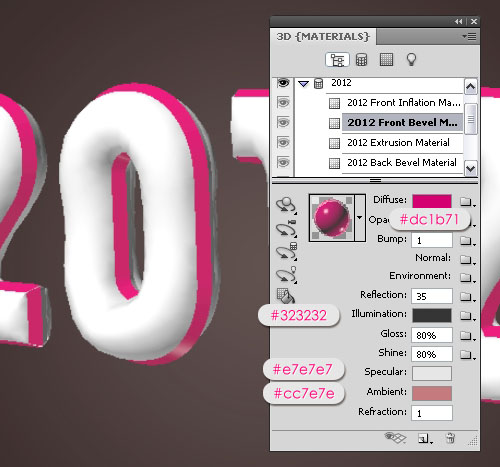
Task: Click list scrollbar down arrow
Action: click(x=471, y=169)
